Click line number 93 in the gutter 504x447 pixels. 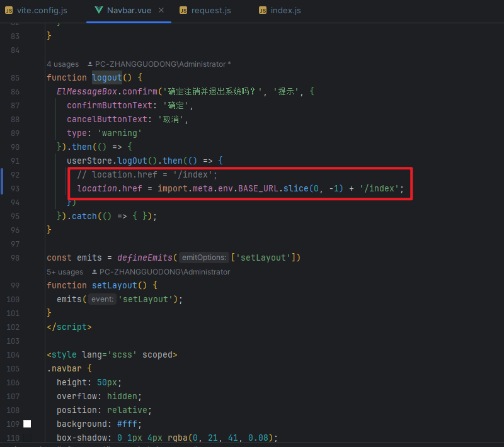pos(15,188)
